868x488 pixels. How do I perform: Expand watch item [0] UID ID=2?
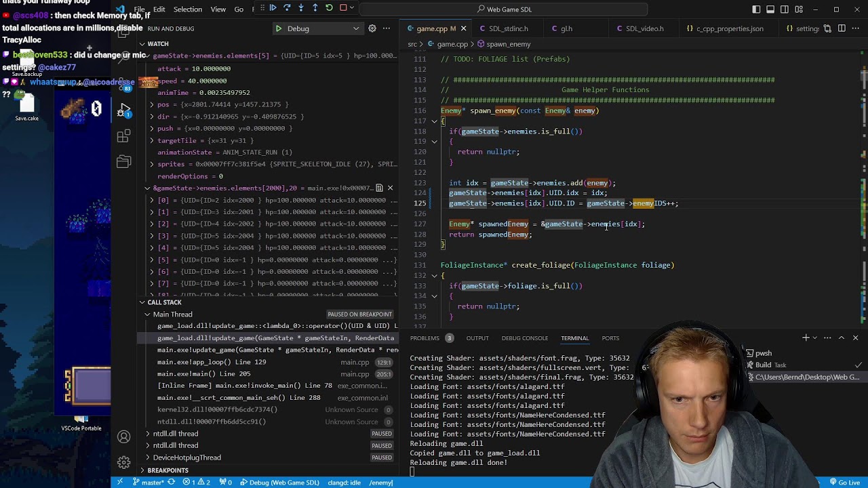152,201
